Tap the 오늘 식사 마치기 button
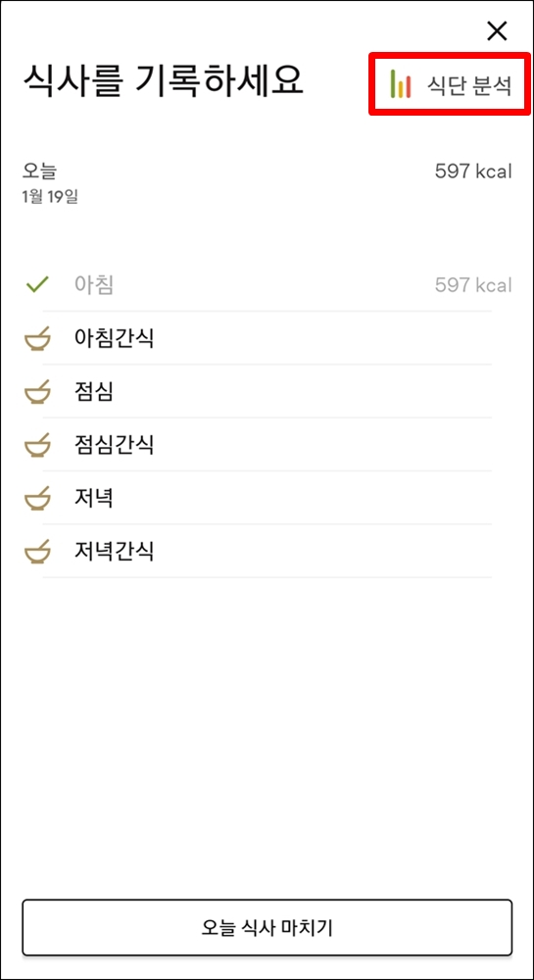 coord(267,927)
